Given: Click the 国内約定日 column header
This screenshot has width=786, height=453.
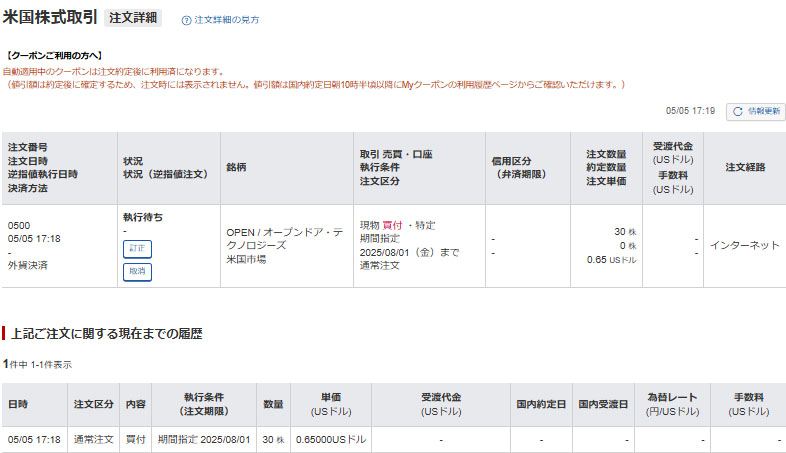Looking at the screenshot, I should pyautogui.click(x=541, y=404).
